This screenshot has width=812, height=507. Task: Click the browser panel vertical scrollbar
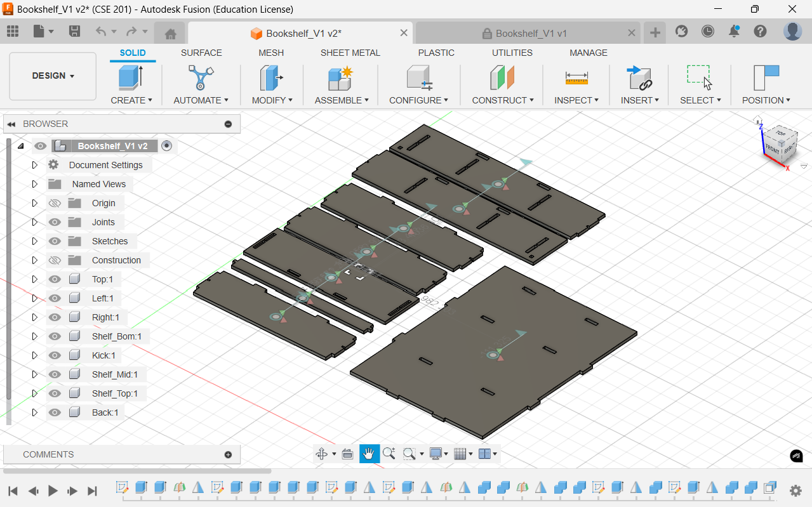(x=8, y=270)
